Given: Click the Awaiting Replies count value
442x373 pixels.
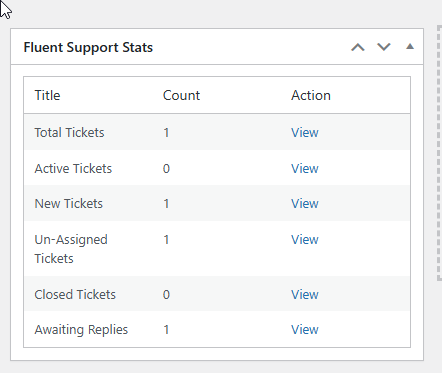Looking at the screenshot, I should pos(166,330).
